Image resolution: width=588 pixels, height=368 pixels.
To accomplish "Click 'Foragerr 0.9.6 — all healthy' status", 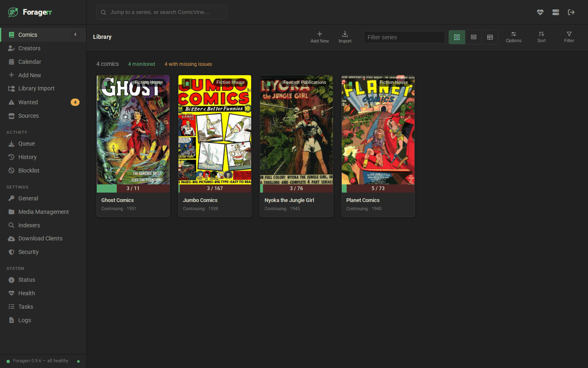I will [x=40, y=361].
